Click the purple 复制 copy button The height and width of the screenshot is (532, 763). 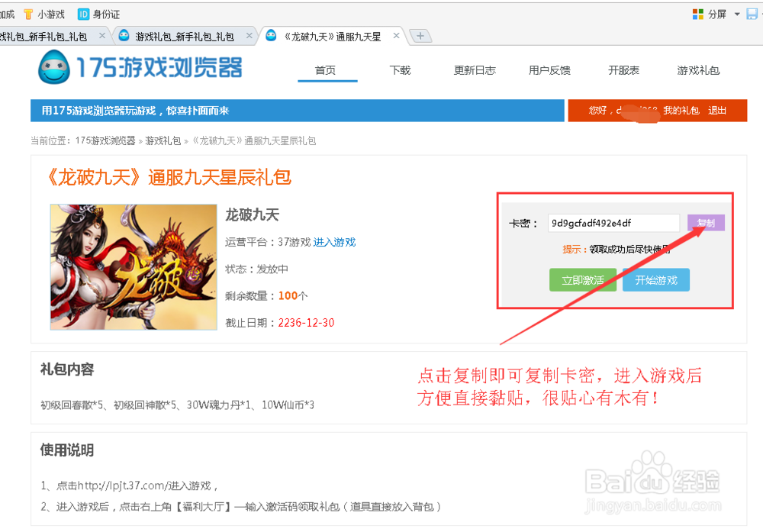[x=706, y=222]
